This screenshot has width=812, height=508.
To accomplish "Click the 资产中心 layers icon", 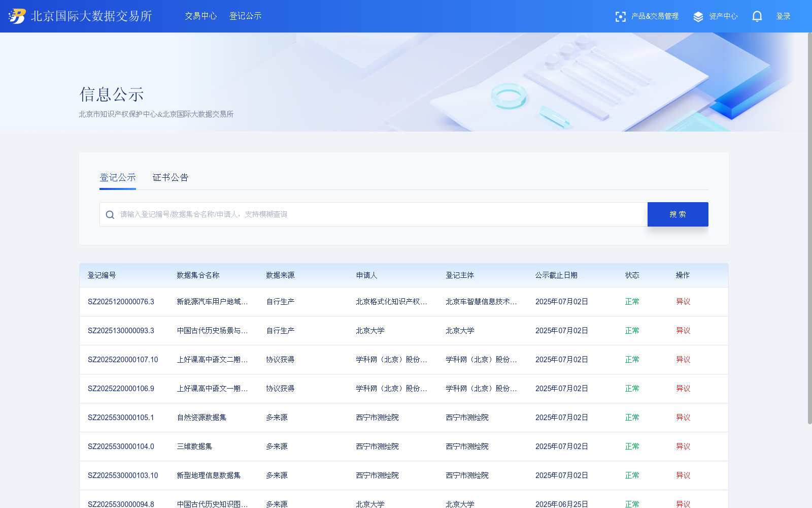I will point(698,17).
